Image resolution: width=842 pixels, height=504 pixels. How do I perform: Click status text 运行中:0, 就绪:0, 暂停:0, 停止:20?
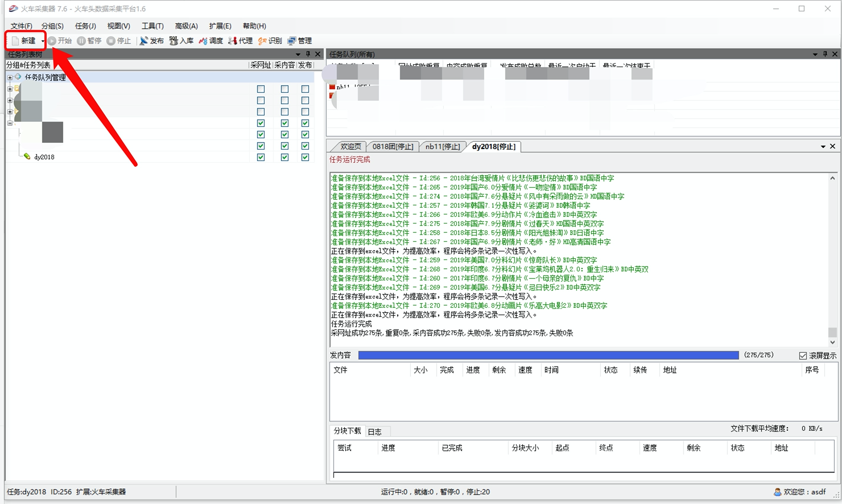point(435,491)
